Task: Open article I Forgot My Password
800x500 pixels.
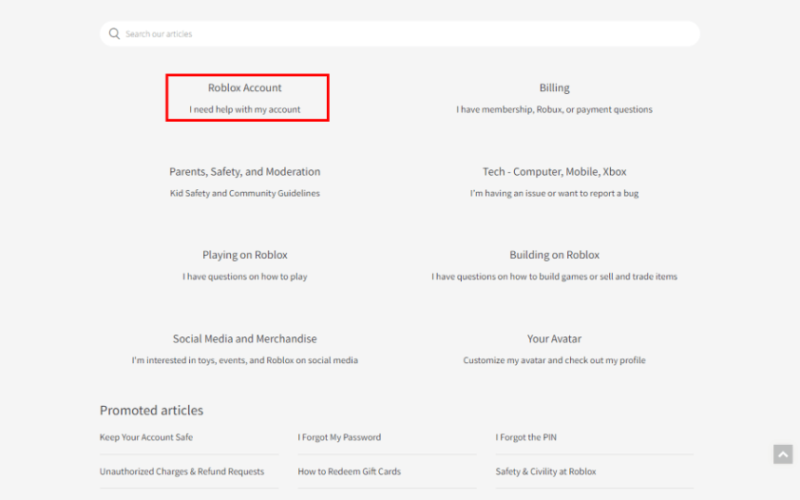Action: coord(339,437)
